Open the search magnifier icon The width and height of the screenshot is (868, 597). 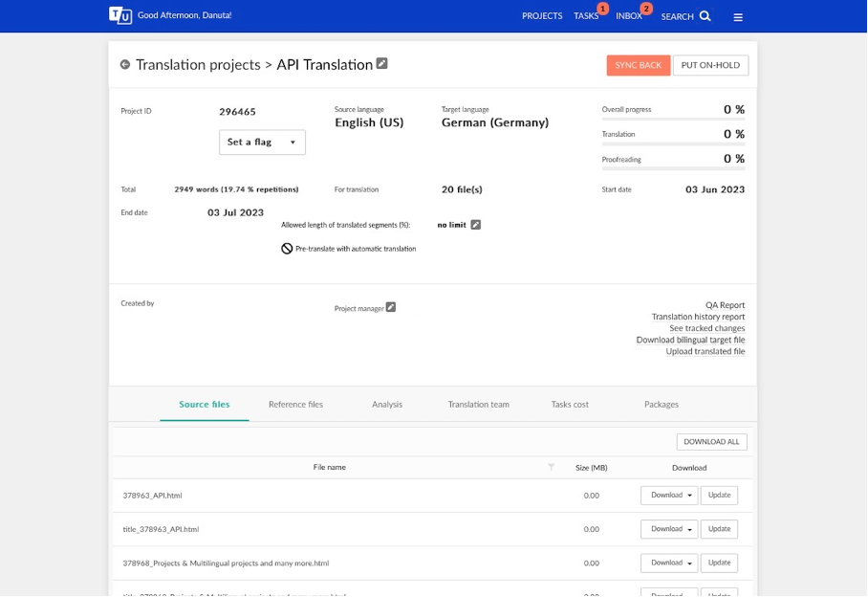click(x=705, y=16)
